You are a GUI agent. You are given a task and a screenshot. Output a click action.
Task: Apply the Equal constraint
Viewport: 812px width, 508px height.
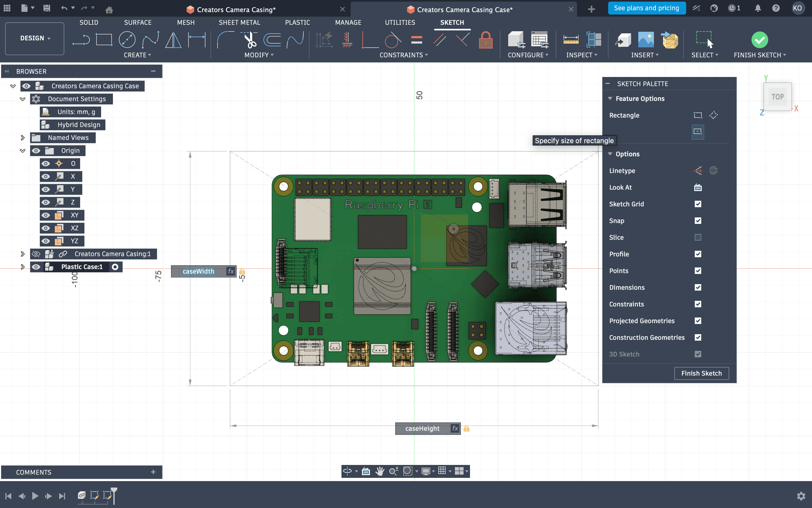(x=416, y=40)
